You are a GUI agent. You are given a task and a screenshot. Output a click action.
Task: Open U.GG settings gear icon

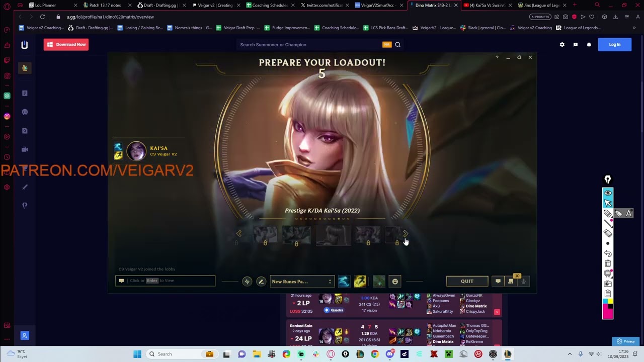562,45
